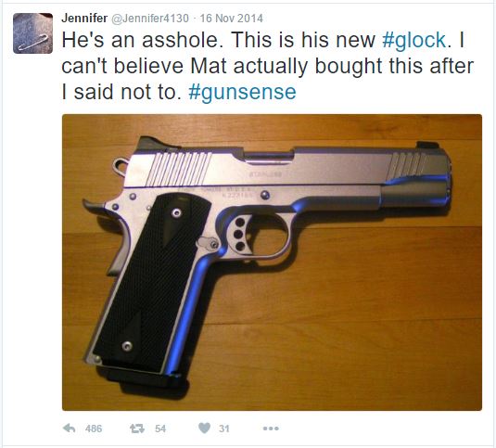Image resolution: width=496 pixels, height=448 pixels.
Task: Retweet this post via retweet icon
Action: tap(137, 429)
